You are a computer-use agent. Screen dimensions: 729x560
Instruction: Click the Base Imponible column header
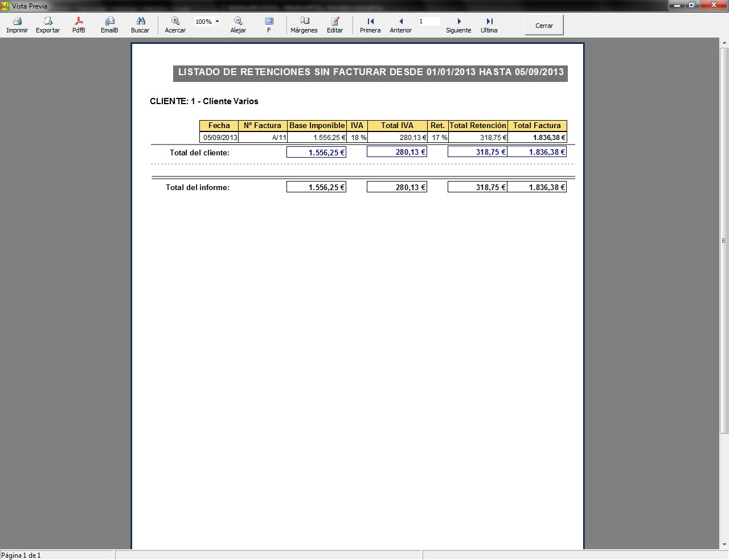coord(317,126)
